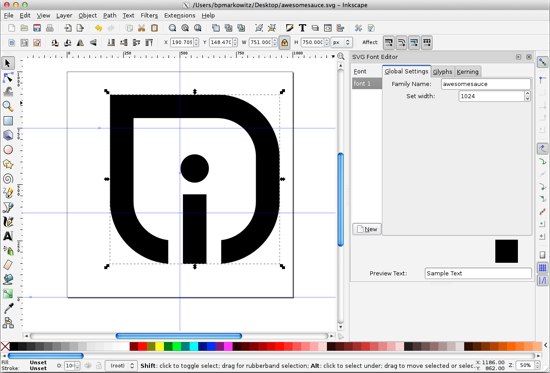Switch to the Kerning tab
Viewport: 550px width, 373px height.
click(467, 72)
